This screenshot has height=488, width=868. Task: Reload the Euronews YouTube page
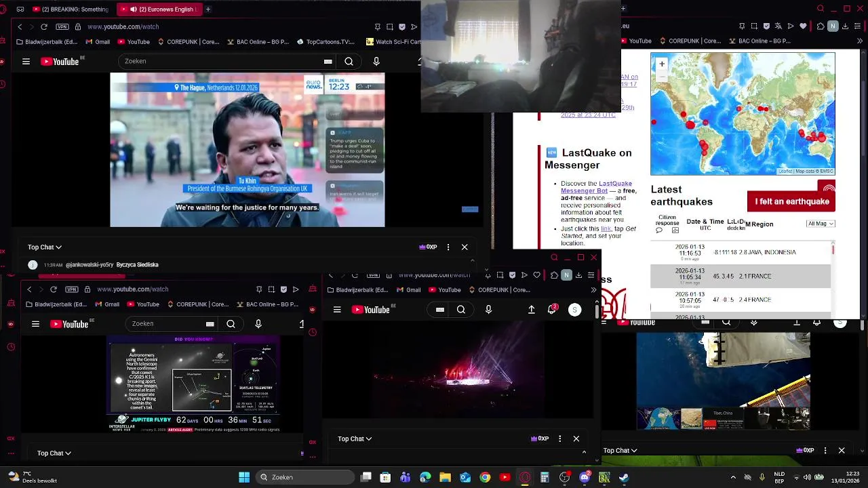(x=44, y=26)
